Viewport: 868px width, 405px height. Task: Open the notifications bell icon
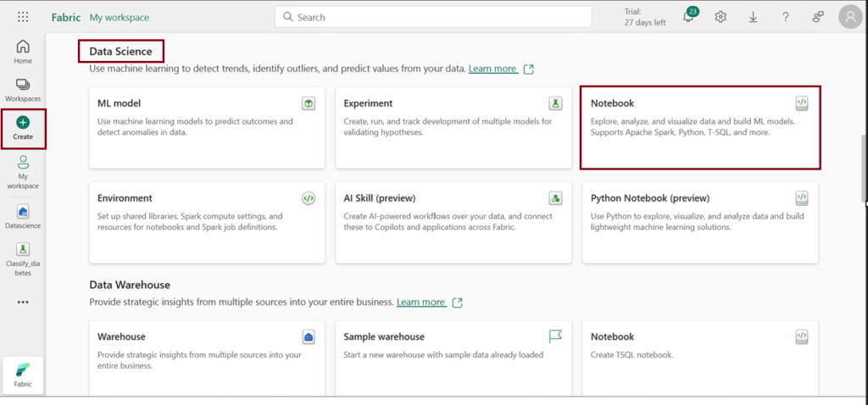689,18
